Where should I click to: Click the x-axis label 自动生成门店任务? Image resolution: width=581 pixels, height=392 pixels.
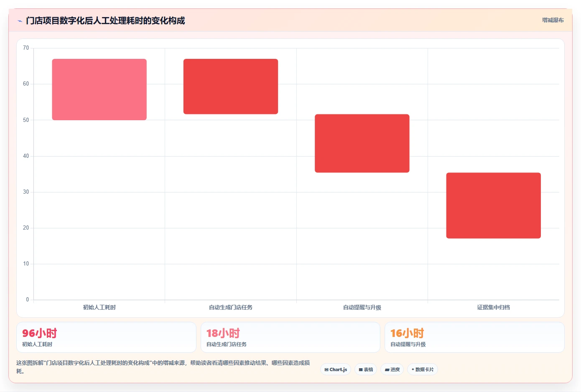click(x=231, y=307)
